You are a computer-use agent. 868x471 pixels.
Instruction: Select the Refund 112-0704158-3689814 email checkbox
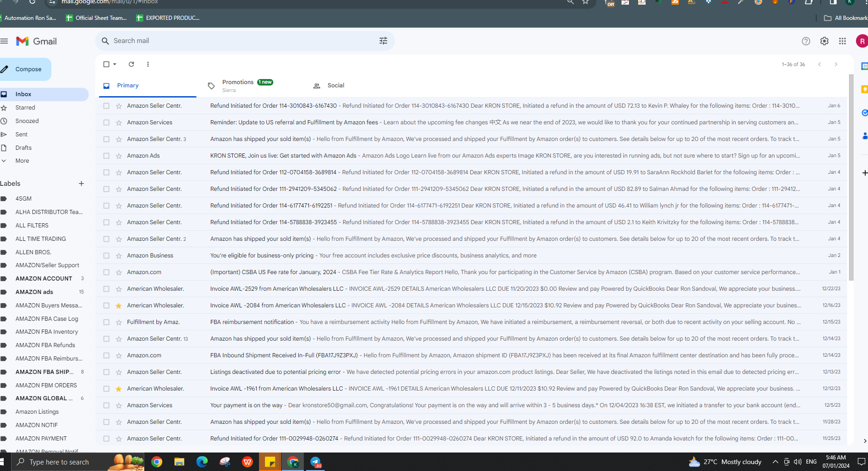106,172
